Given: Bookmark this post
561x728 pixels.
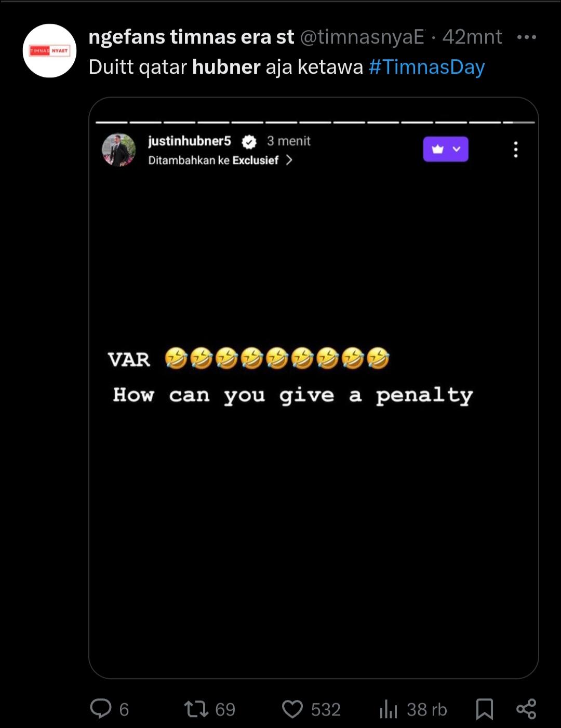Looking at the screenshot, I should tap(485, 709).
